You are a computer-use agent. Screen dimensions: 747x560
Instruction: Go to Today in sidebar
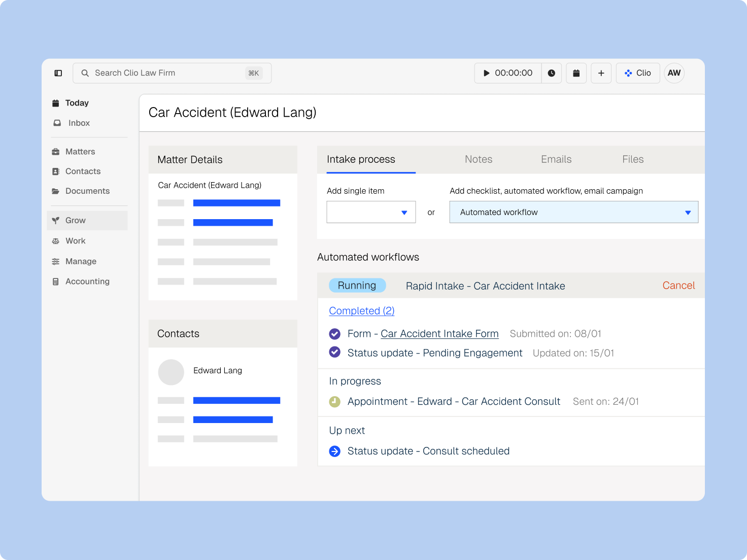pos(71,103)
